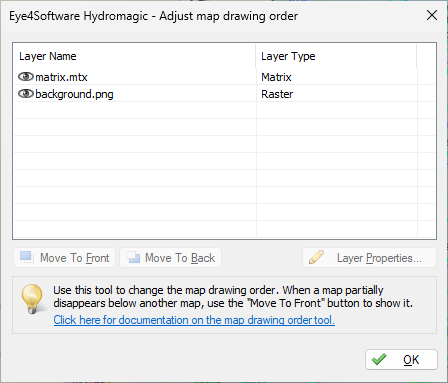Click the Move To Back stacked squares icon

click(x=133, y=257)
